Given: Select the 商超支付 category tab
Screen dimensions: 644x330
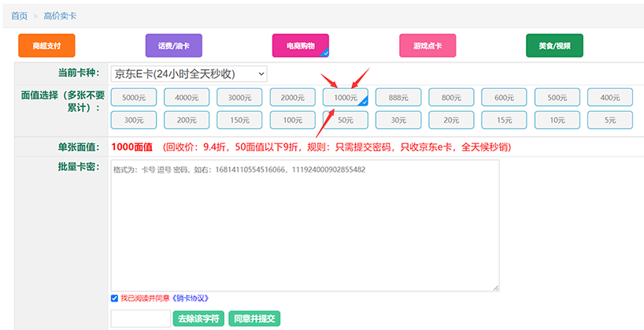Looking at the screenshot, I should coord(46,46).
